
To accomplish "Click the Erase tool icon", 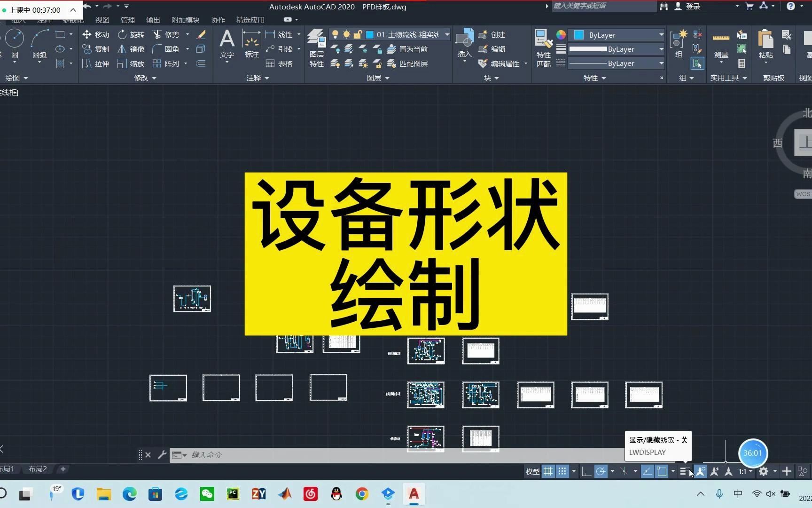I will (201, 34).
